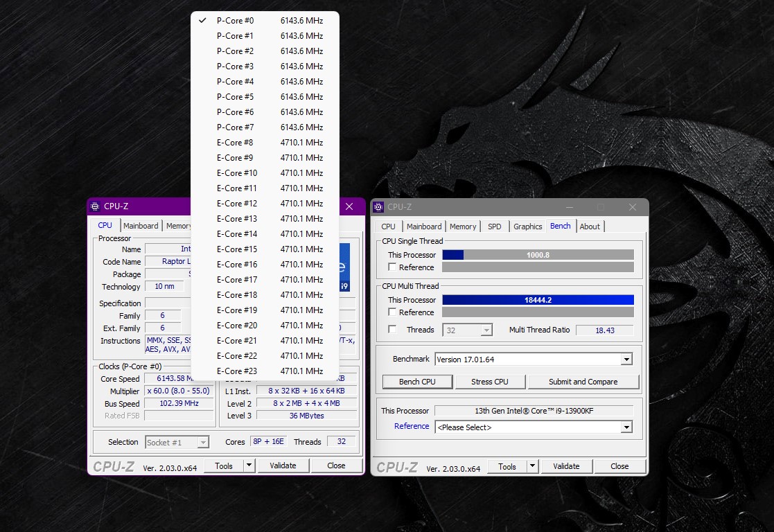Click Core Speed value field
This screenshot has width=774, height=532.
click(x=168, y=378)
